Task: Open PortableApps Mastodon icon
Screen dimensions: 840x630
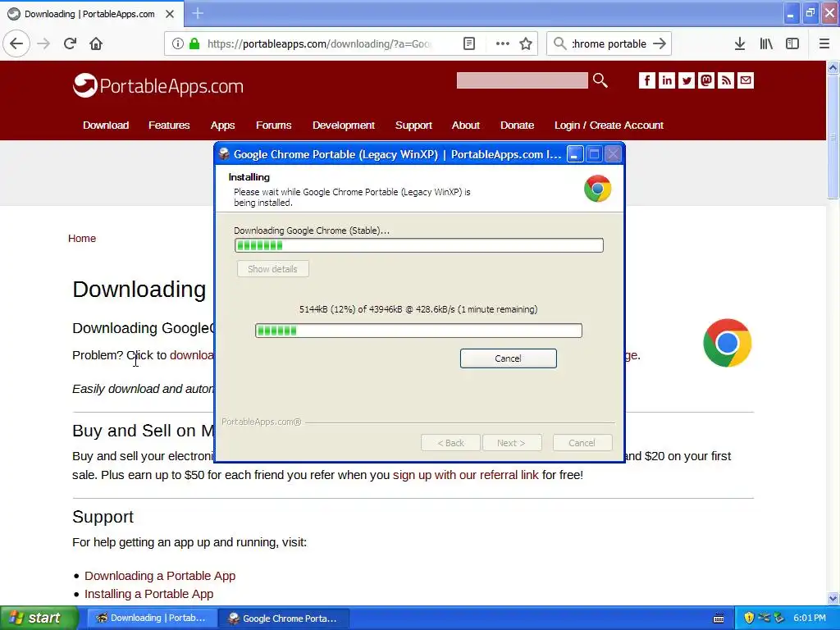Action: tap(706, 80)
